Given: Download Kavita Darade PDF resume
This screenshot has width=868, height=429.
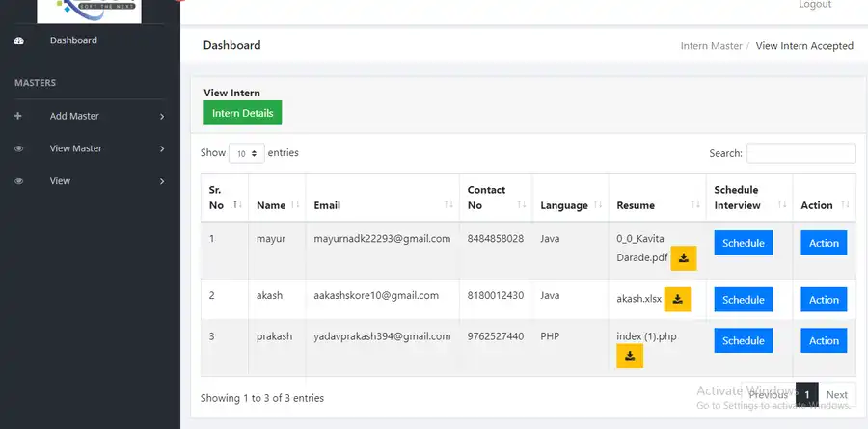Looking at the screenshot, I should click(x=683, y=257).
